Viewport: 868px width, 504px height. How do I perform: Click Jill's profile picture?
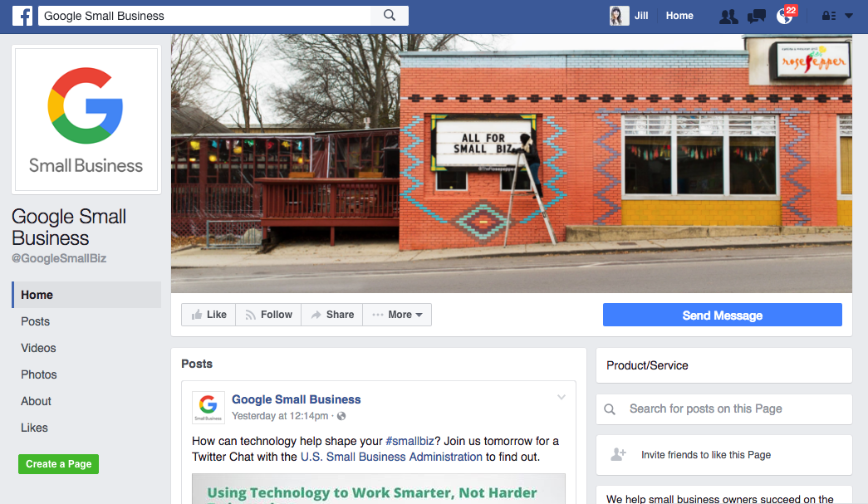point(619,16)
